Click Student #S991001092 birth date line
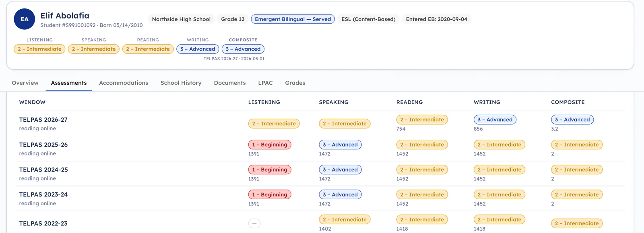The height and width of the screenshot is (233, 644). (91, 25)
